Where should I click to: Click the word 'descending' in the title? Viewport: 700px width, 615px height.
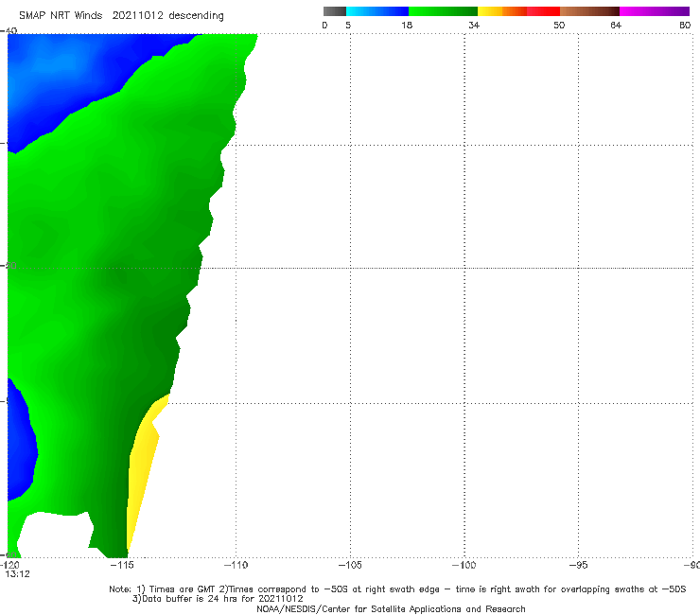(x=196, y=16)
